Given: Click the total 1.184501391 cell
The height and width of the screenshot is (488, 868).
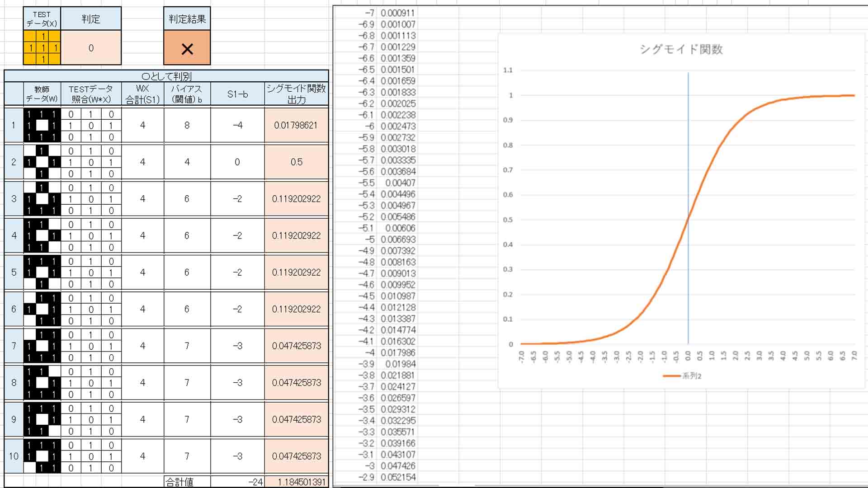Looking at the screenshot, I should 296,482.
